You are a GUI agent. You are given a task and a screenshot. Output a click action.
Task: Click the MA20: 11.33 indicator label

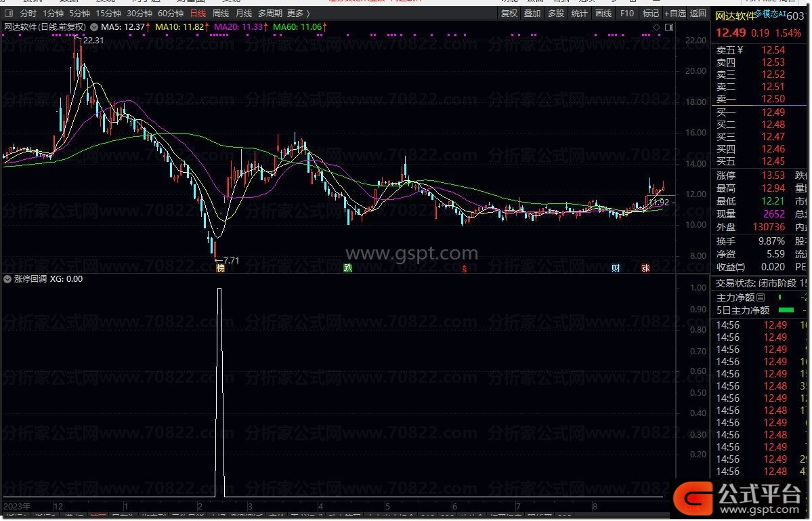[x=238, y=27]
